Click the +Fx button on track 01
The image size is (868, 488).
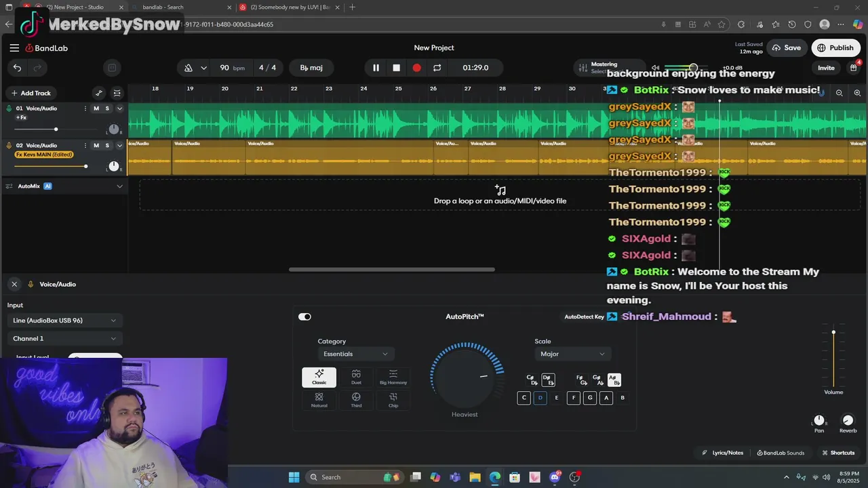point(21,118)
